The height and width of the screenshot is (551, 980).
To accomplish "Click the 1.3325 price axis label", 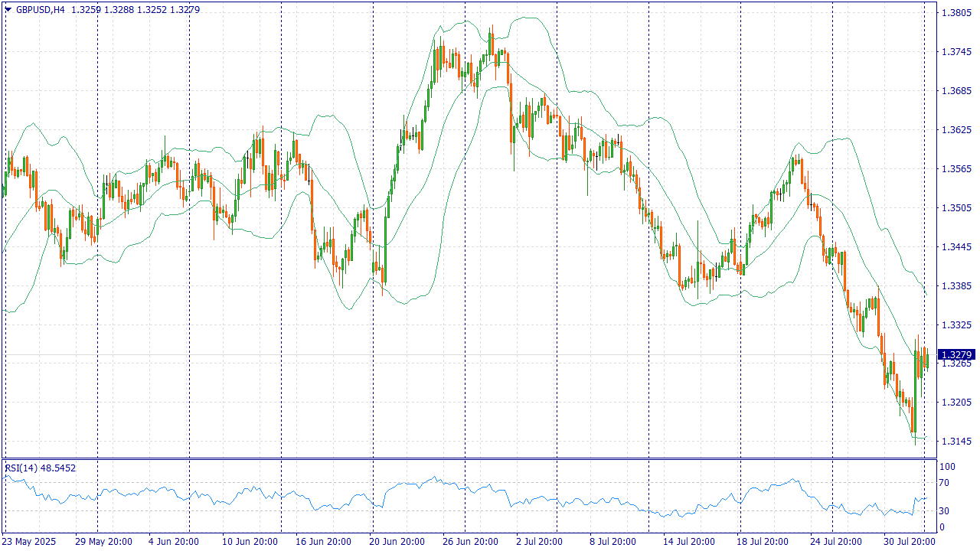I will pos(956,325).
